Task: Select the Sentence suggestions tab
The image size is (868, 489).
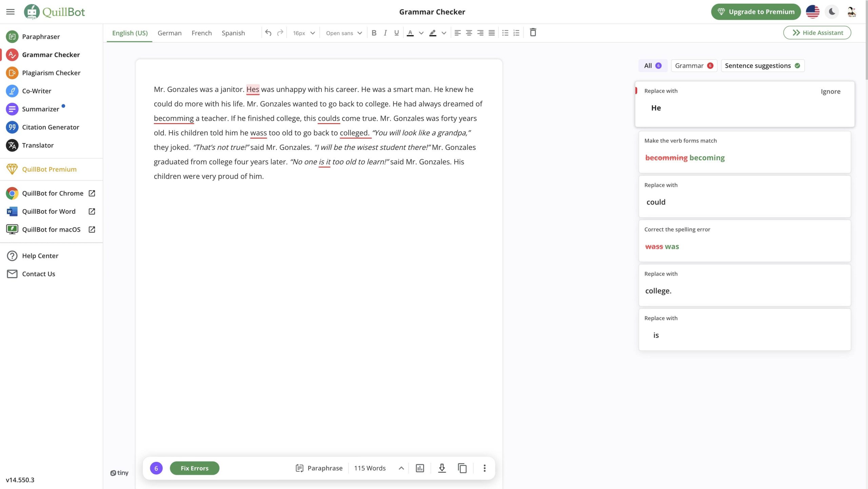Action: (762, 65)
